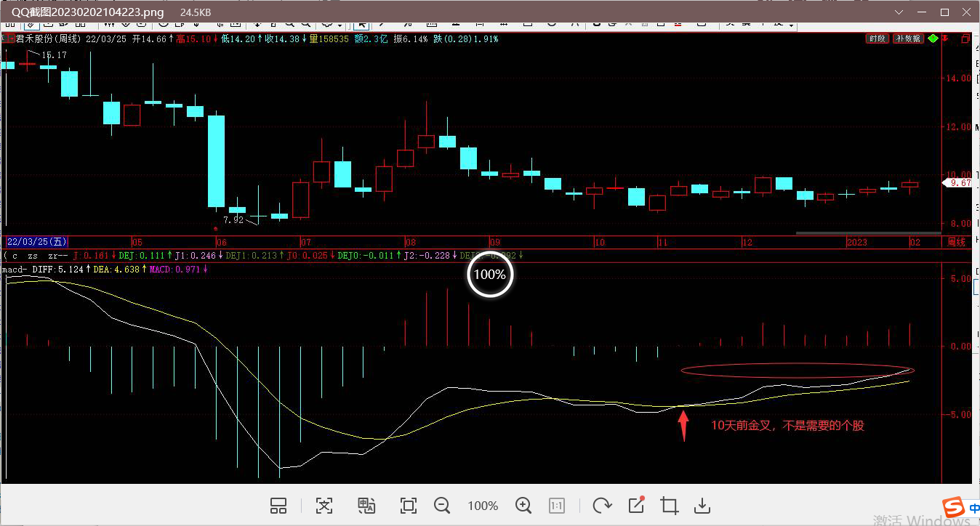980x526 pixels.
Task: Click the 周线 period label
Action: (x=957, y=242)
